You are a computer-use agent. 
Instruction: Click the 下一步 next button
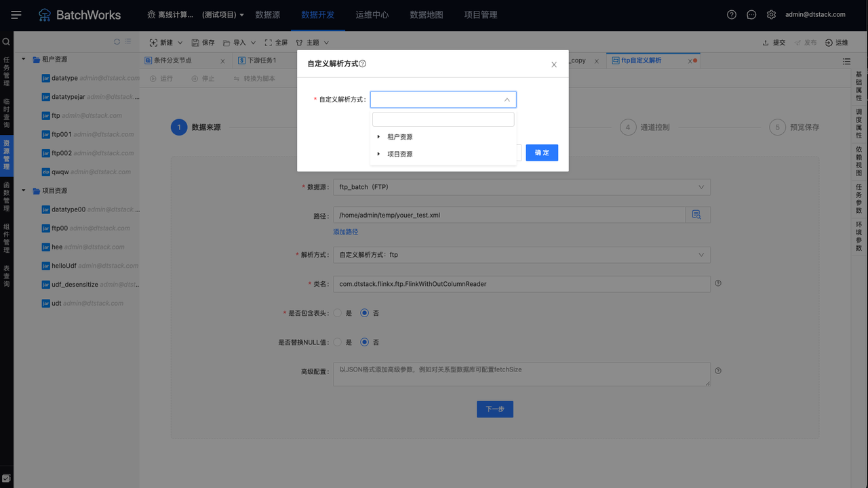pyautogui.click(x=495, y=409)
